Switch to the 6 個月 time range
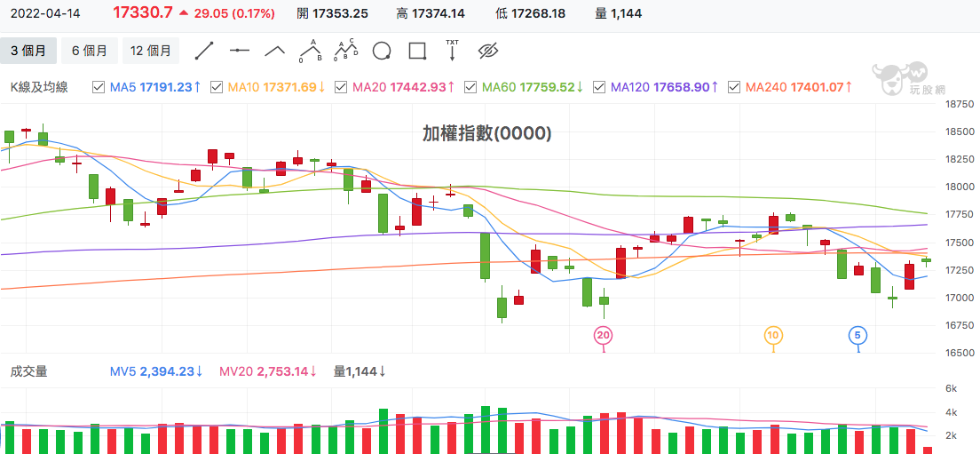The image size is (980, 454). pyautogui.click(x=90, y=51)
